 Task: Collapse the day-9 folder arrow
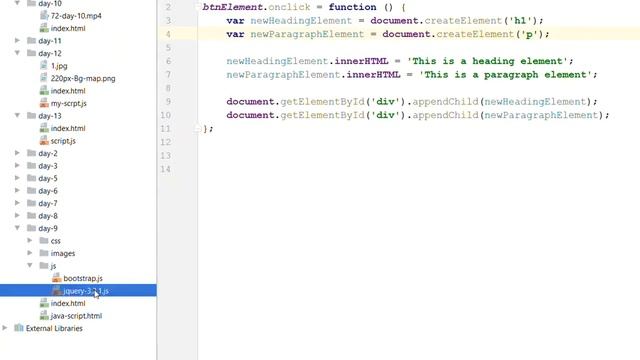click(x=17, y=228)
